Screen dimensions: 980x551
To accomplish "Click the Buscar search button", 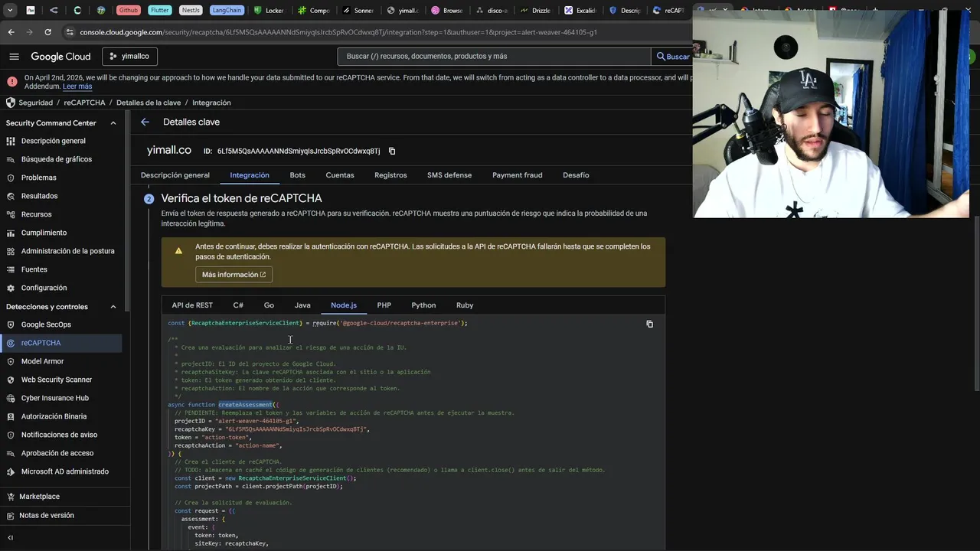I will [671, 57].
